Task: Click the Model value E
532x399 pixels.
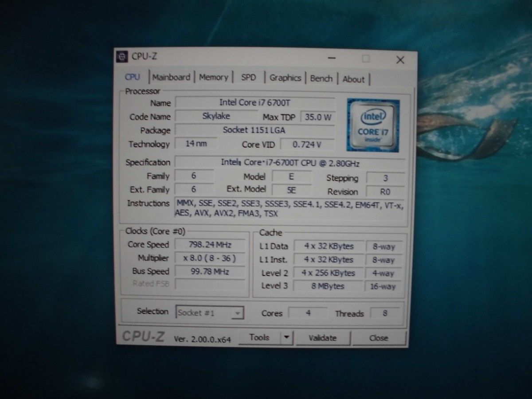Action: click(x=291, y=176)
